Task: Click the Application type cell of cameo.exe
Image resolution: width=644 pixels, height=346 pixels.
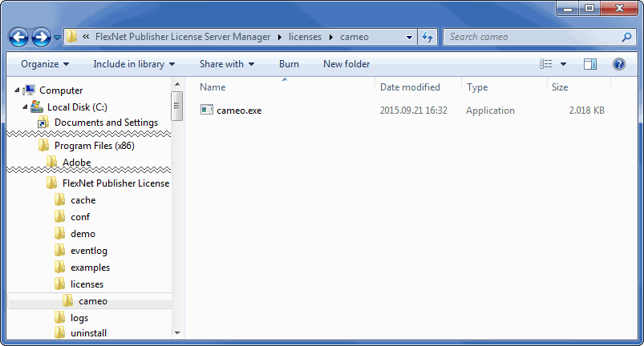Action: (490, 111)
